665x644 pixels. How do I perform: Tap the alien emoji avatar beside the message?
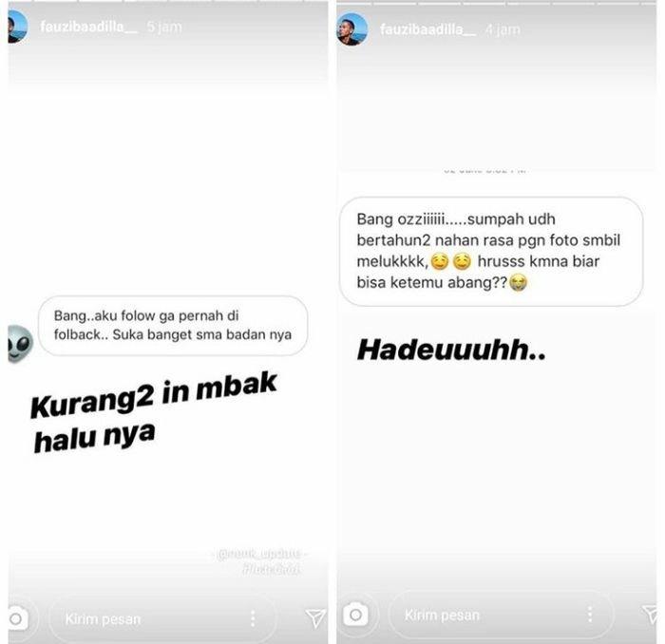point(20,344)
